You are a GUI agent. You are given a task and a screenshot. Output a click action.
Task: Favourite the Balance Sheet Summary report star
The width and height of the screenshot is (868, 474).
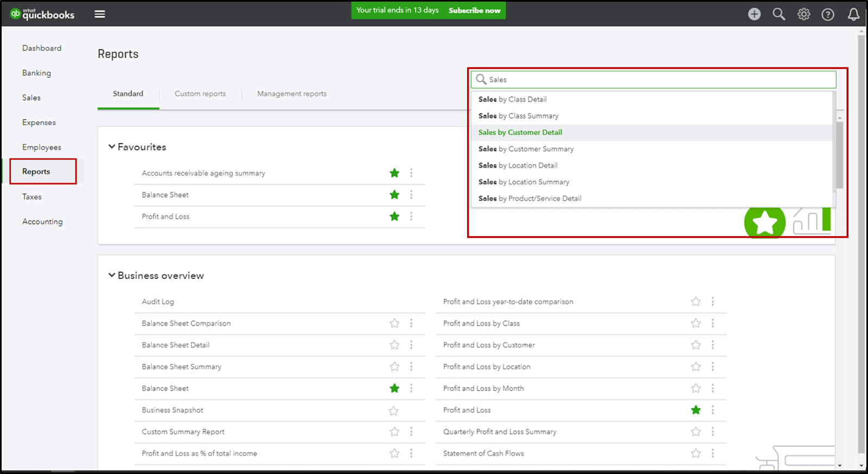coord(394,366)
